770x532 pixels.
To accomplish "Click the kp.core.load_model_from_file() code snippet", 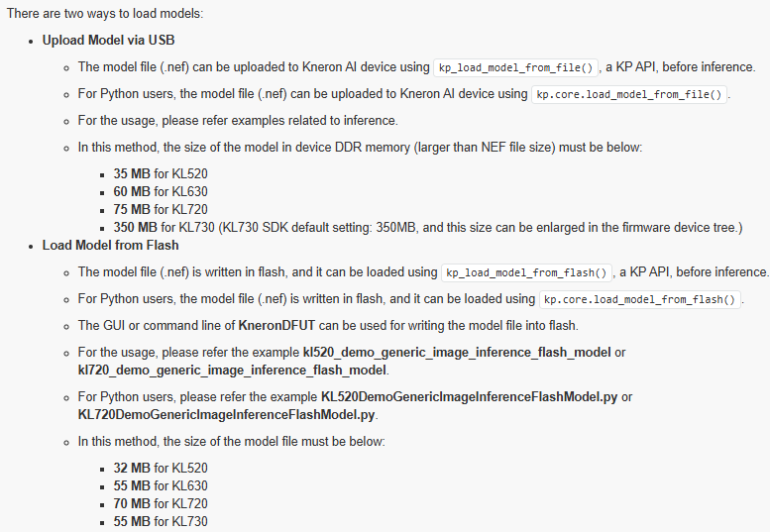I will pos(629,94).
